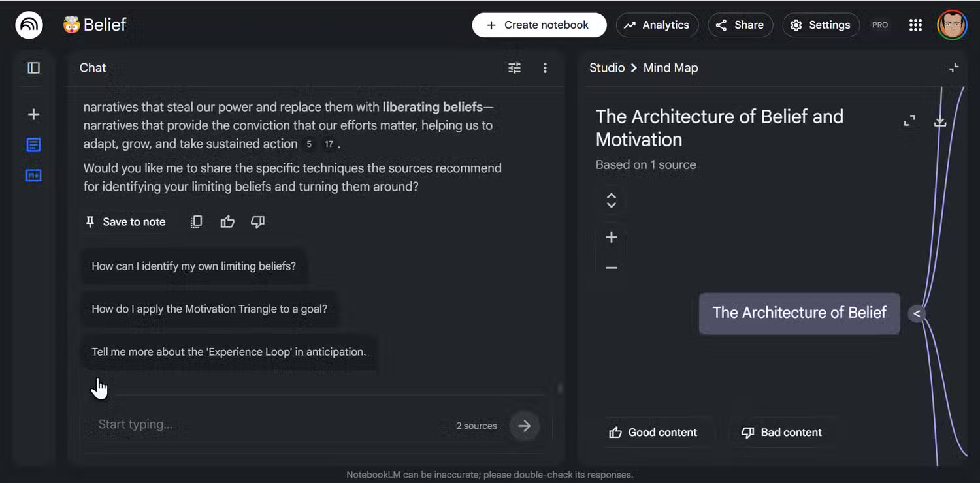Zoom in on the mind map
This screenshot has width=980, height=483.
612,238
